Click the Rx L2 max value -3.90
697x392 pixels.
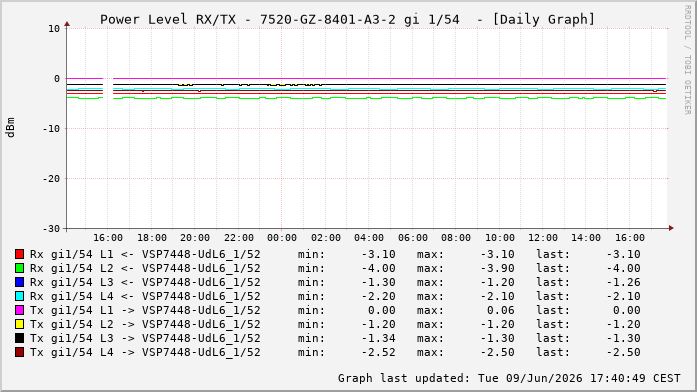click(x=497, y=268)
